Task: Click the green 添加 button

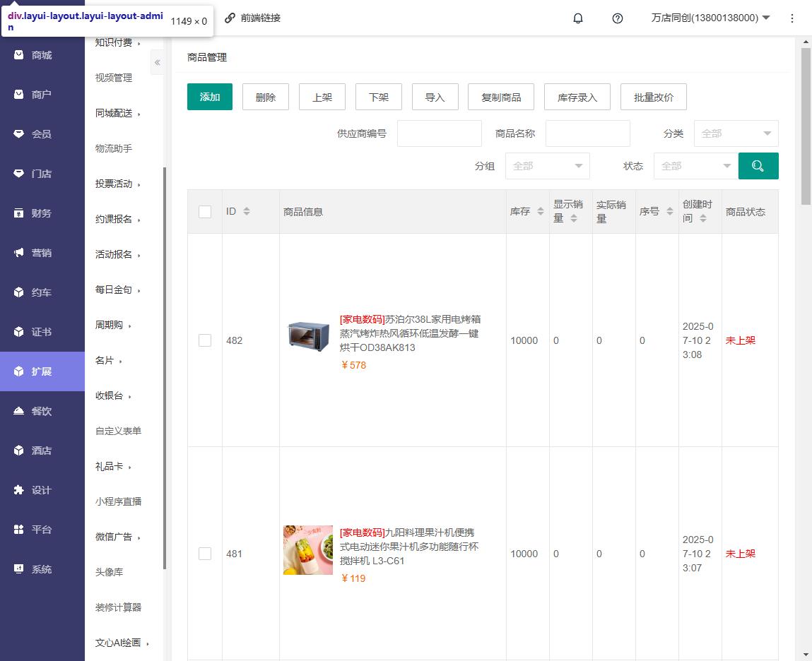Action: pyautogui.click(x=210, y=97)
